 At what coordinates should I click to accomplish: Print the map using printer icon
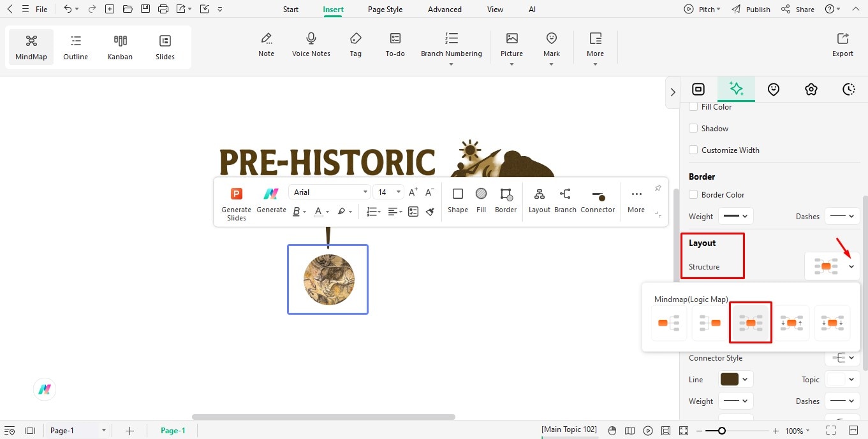[x=163, y=9]
